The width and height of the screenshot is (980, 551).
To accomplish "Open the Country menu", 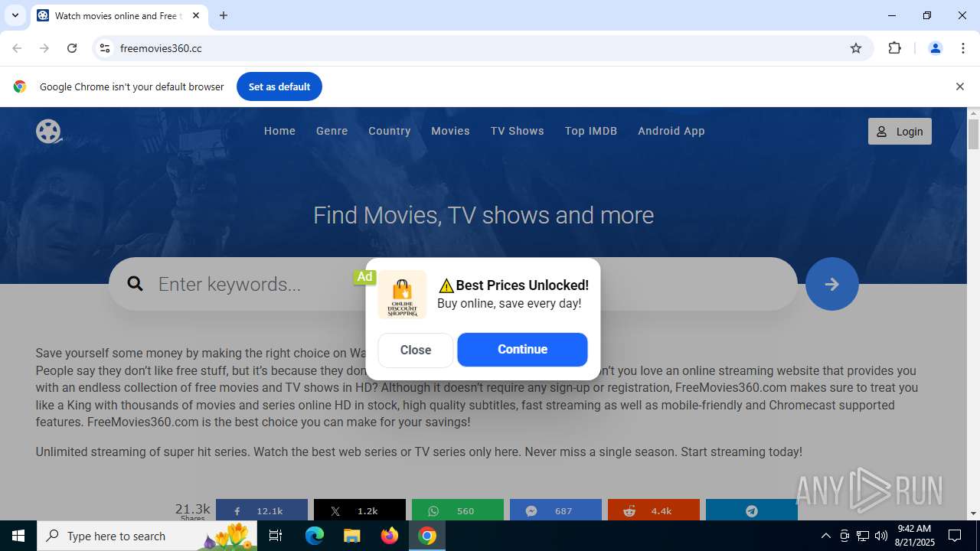I will point(389,131).
